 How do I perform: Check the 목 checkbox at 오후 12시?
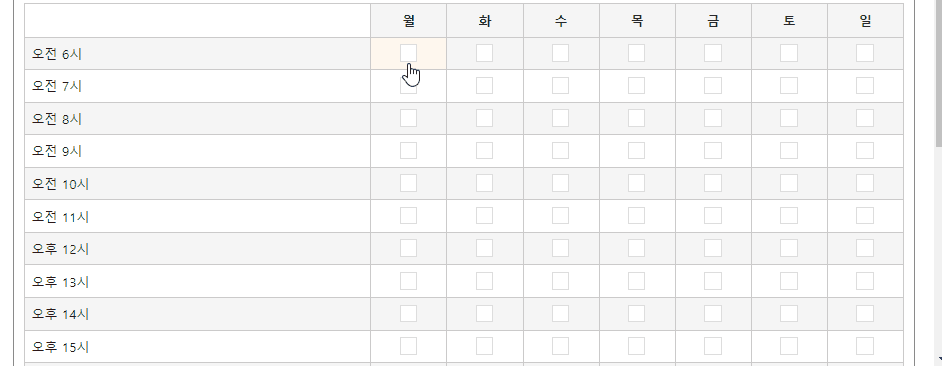[637, 248]
